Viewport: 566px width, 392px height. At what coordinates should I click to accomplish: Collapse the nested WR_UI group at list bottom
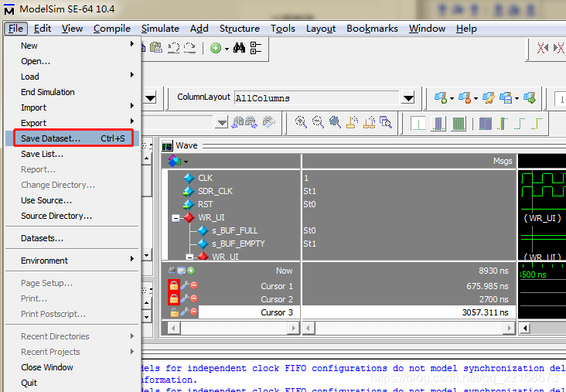click(189, 257)
